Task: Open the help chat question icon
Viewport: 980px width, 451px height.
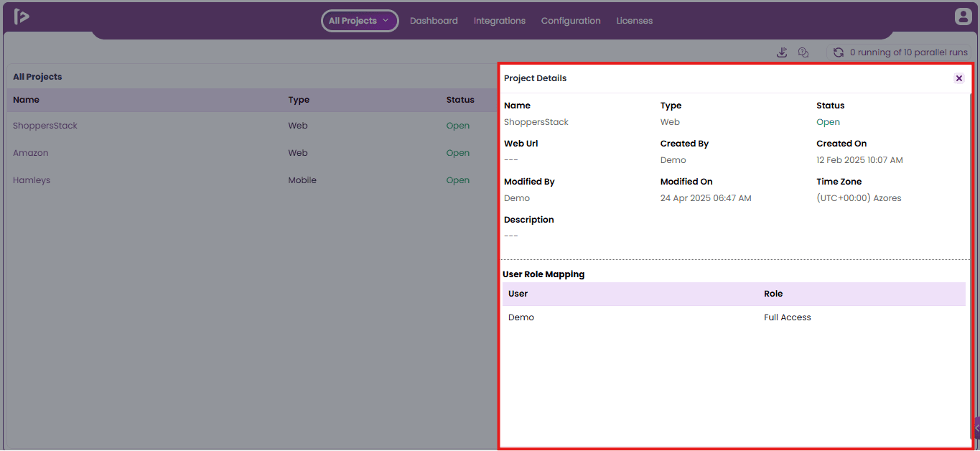Action: tap(803, 52)
